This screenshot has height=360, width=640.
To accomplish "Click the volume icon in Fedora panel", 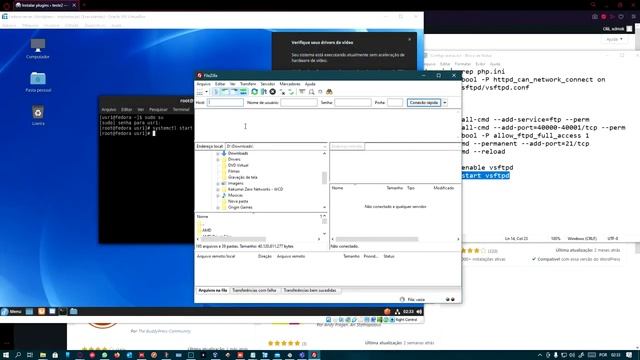I will (x=419, y=312).
